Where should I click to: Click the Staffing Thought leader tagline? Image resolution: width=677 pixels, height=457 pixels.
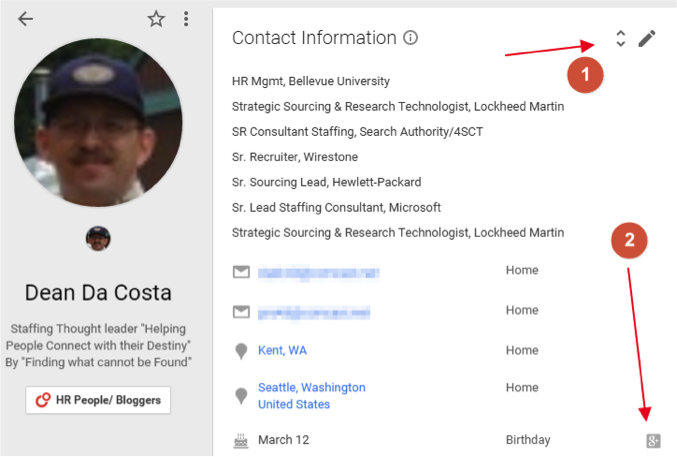click(x=98, y=346)
